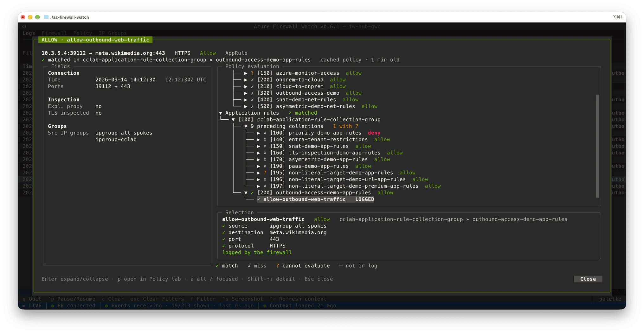Viewport: 644px width, 333px height.
Task: Collapse the cclab-application-rule-collection-group node
Action: coord(233,120)
